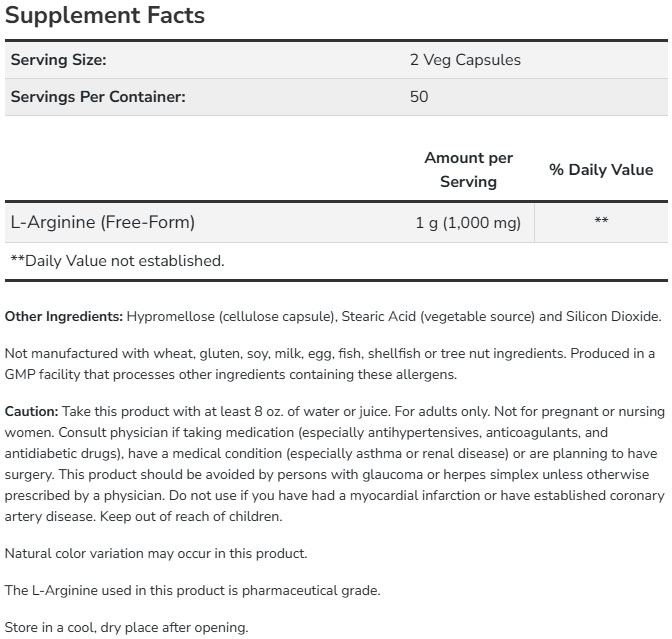
Task: Click the Servings Per Container label
Action: [x=98, y=97]
